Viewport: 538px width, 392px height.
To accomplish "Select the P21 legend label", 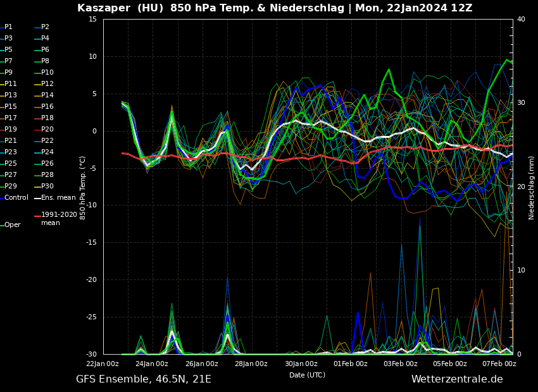I will pyautogui.click(x=11, y=141).
